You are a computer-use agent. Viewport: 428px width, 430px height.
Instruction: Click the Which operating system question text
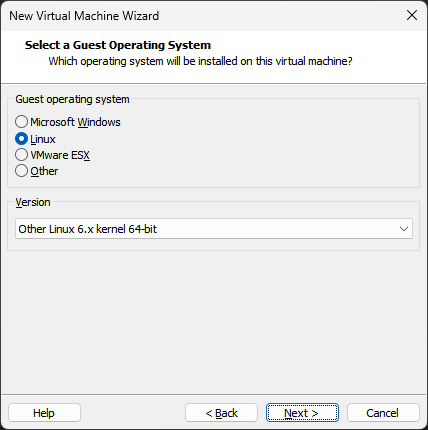click(x=200, y=61)
